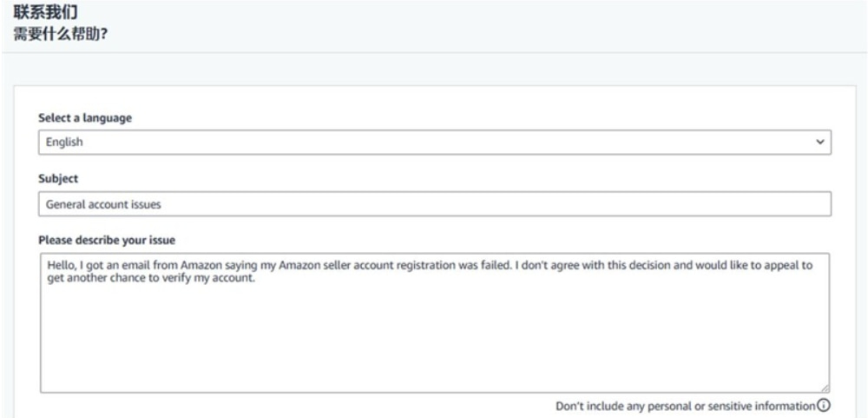Grab the textarea resize handle corner

tap(825, 388)
